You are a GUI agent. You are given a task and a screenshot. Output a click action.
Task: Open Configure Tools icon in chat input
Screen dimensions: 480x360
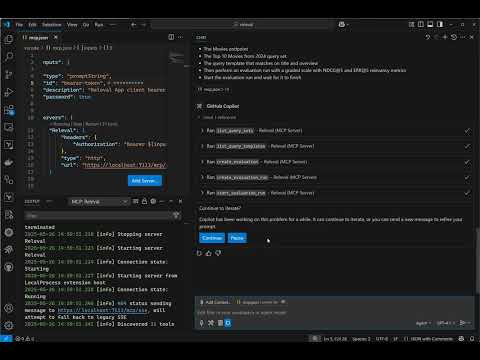tap(211, 323)
